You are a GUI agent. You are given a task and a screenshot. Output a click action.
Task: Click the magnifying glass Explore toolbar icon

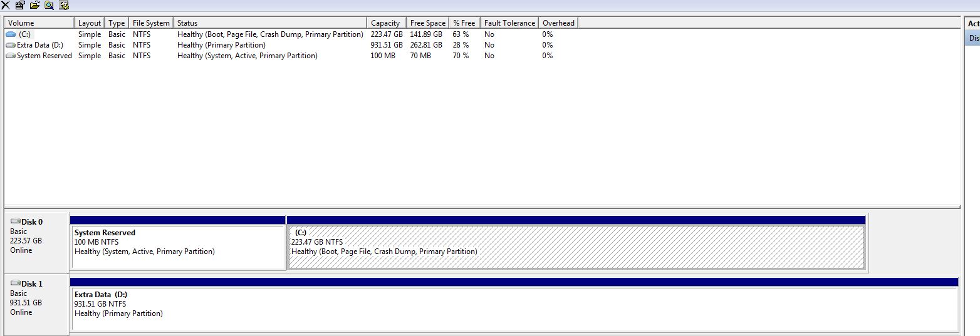(49, 5)
